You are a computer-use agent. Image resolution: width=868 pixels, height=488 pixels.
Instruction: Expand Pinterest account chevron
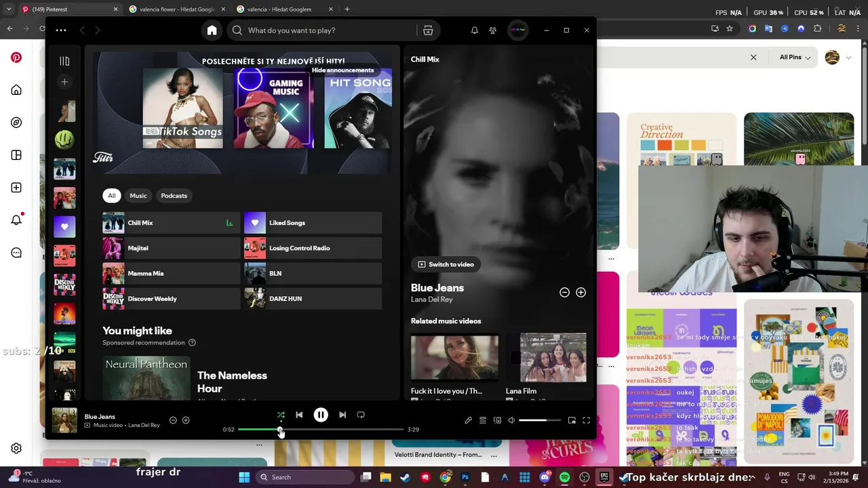click(848, 58)
